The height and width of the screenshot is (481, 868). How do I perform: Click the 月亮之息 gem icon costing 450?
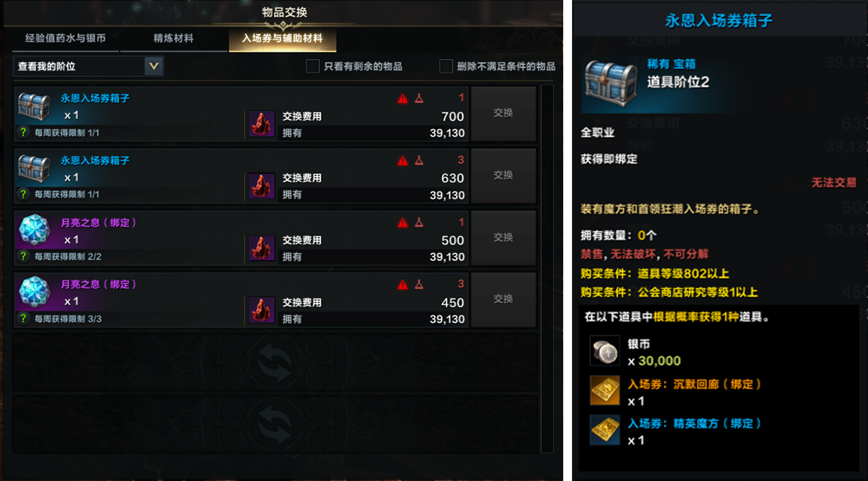34,292
